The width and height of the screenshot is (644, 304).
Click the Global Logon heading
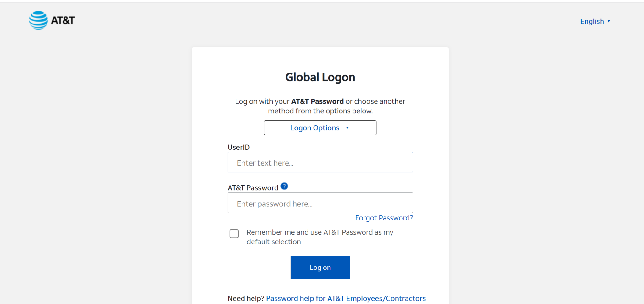click(320, 77)
